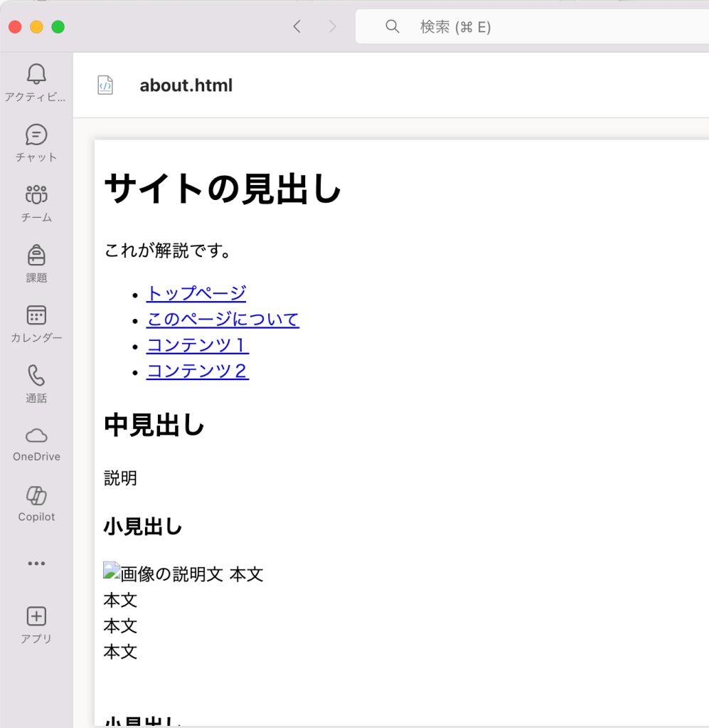Follow the トップページ link
Image resolution: width=709 pixels, height=728 pixels.
(x=196, y=293)
